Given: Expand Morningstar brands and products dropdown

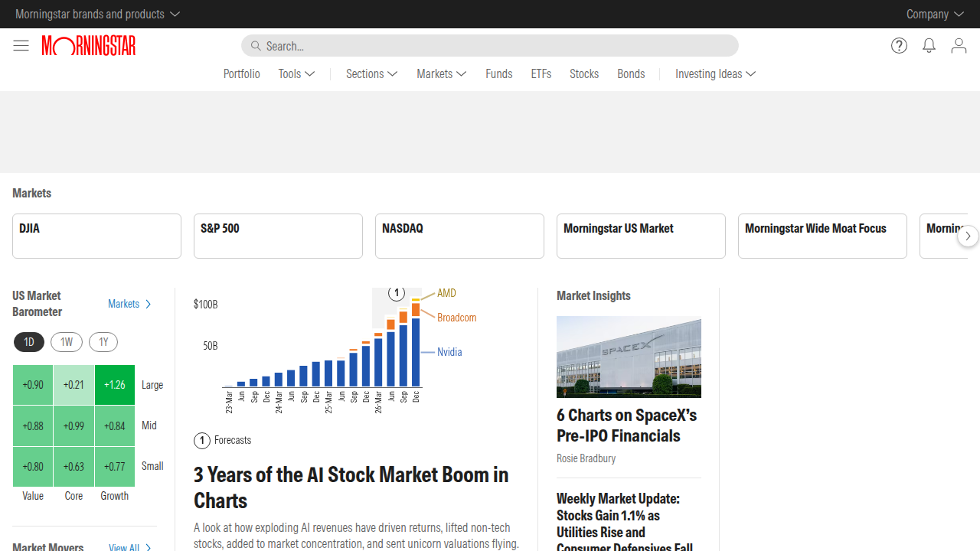Looking at the screenshot, I should [97, 14].
